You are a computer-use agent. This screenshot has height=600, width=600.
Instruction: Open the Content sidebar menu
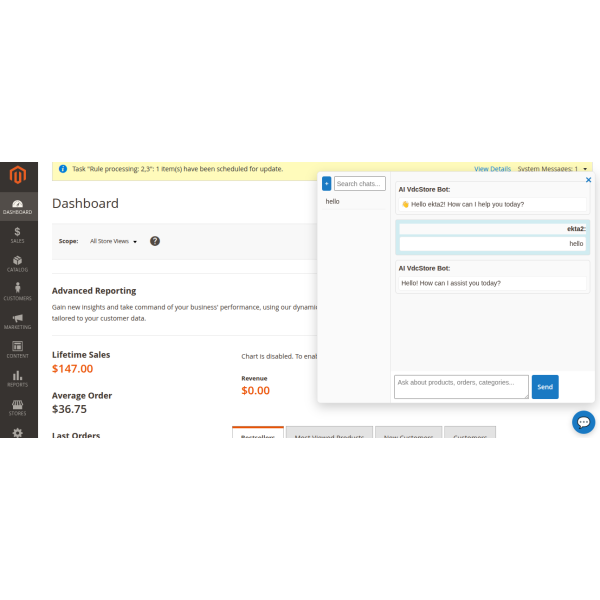pyautogui.click(x=18, y=350)
